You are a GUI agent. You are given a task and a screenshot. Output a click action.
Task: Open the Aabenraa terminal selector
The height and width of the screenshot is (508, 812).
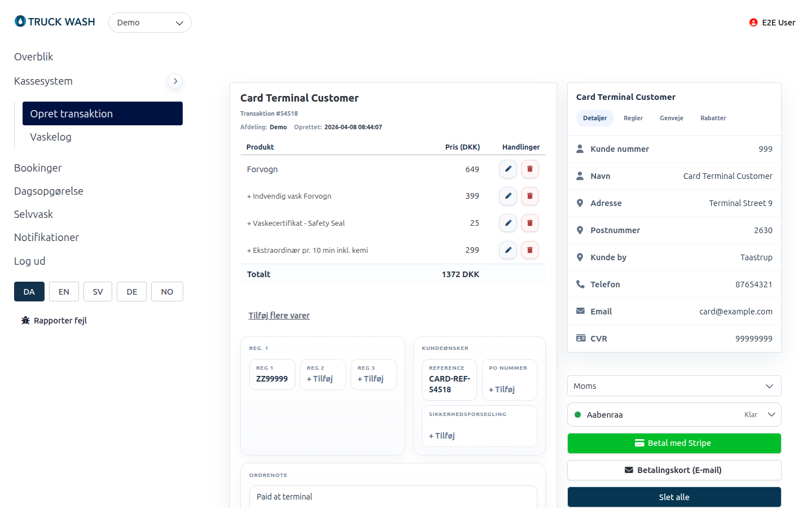[674, 415]
